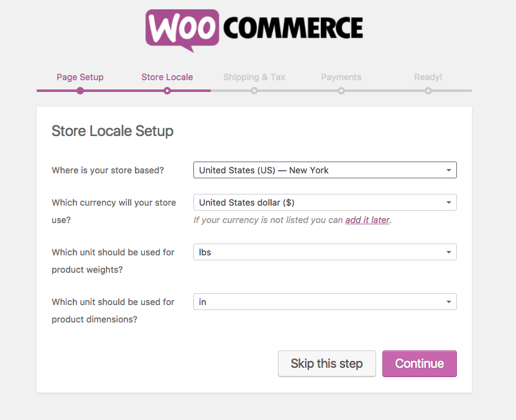
Task: Select the Store Locale step label
Action: 167,77
